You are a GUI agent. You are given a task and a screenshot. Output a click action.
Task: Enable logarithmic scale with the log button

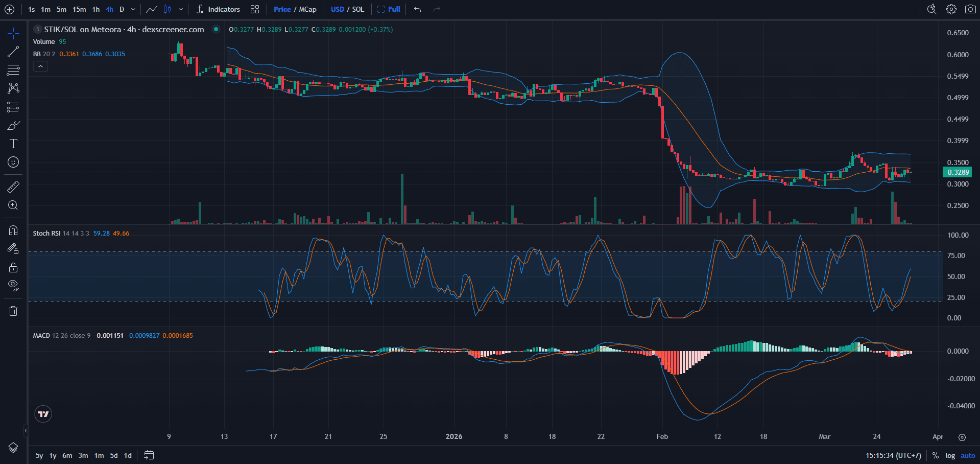coord(950,455)
